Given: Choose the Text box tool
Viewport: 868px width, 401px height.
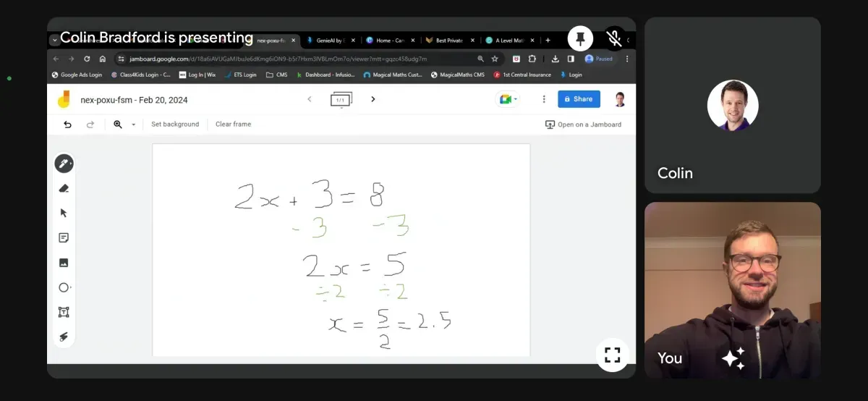Looking at the screenshot, I should click(64, 312).
